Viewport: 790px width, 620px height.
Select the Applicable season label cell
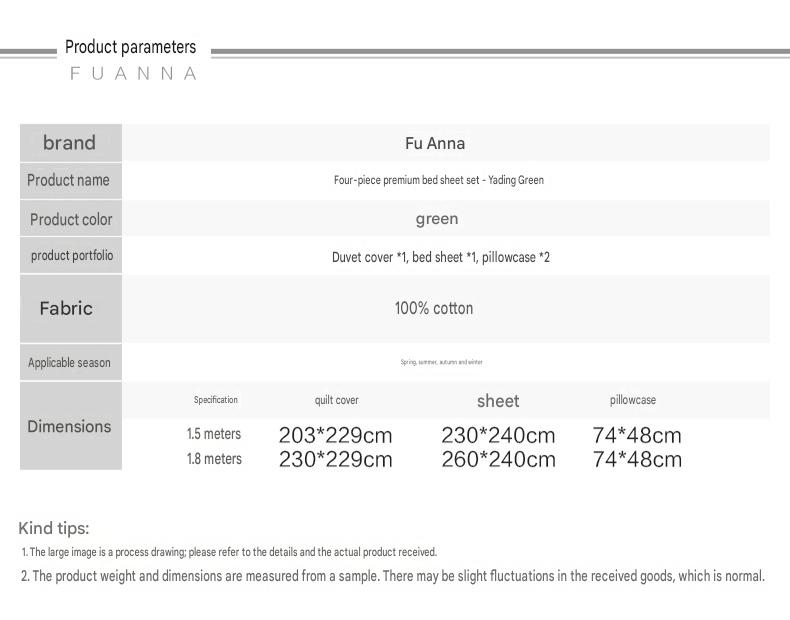(x=71, y=363)
